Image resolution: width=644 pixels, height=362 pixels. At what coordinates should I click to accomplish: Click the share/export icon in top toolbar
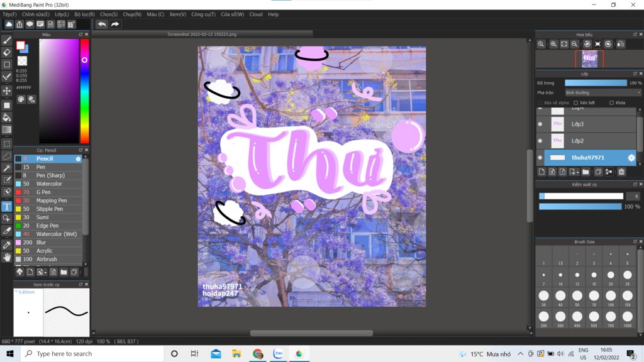(x=19, y=25)
